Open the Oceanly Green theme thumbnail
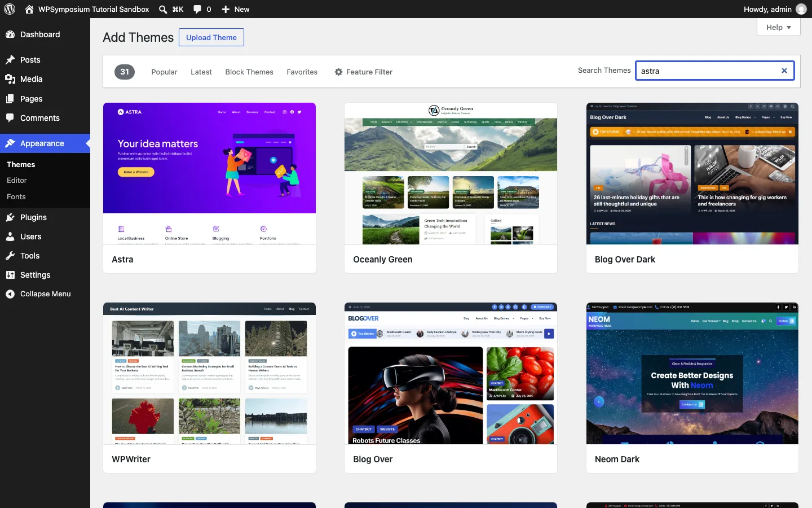This screenshot has width=812, height=508. coord(451,174)
